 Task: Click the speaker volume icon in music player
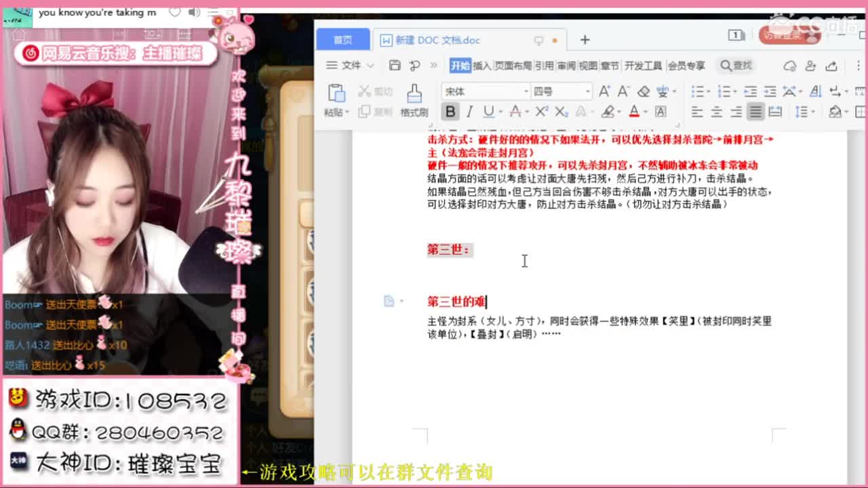[194, 12]
